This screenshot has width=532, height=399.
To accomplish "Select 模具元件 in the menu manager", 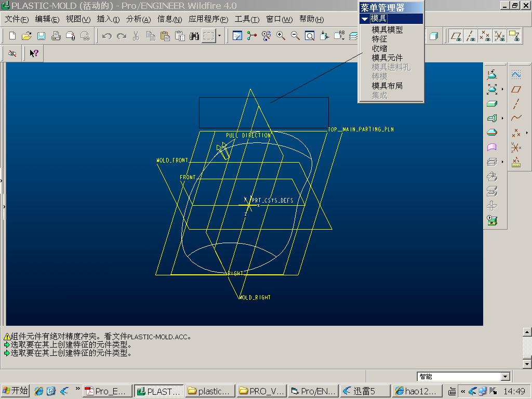I will point(387,58).
